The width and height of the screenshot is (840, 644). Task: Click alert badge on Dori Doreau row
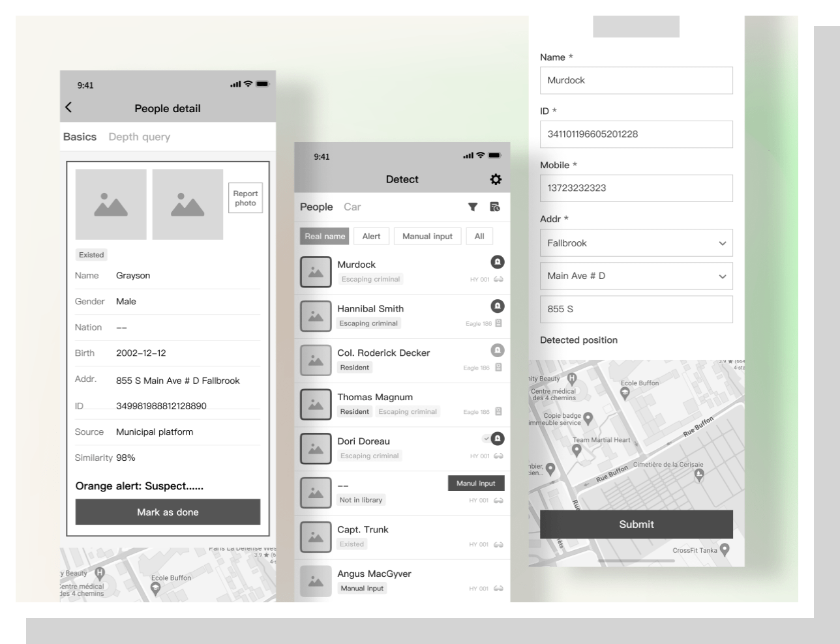(498, 439)
